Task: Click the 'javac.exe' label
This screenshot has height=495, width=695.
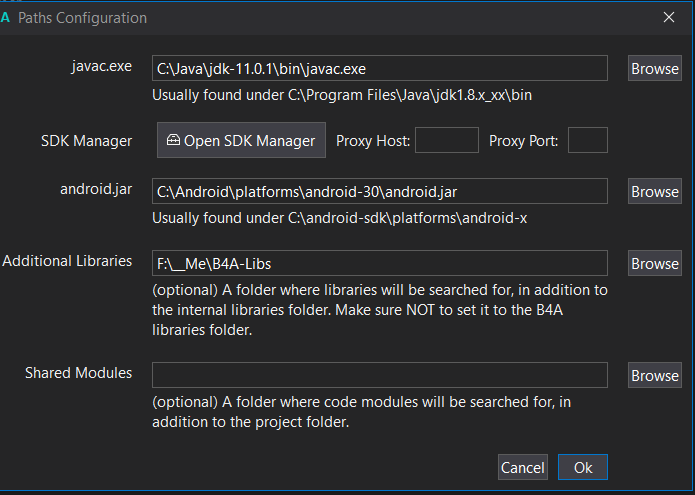Action: coord(102,66)
